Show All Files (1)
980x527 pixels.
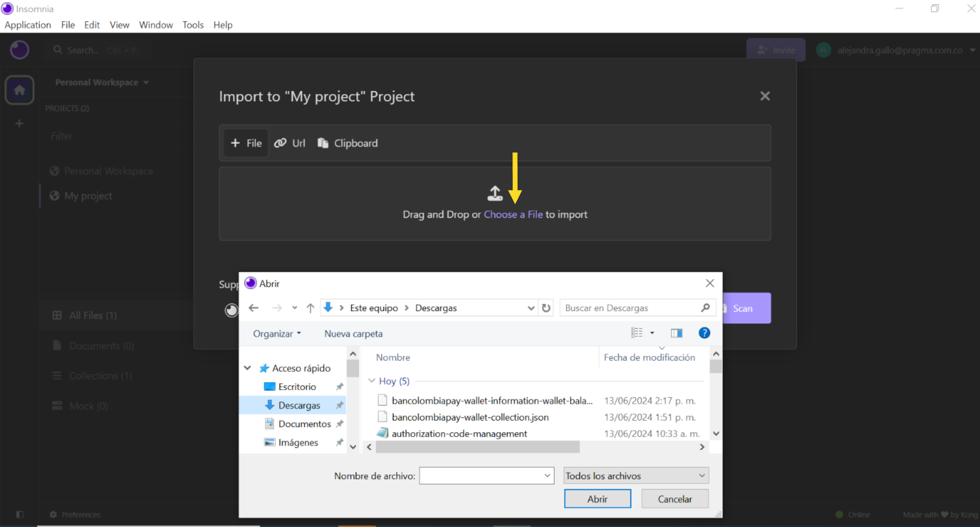click(93, 315)
